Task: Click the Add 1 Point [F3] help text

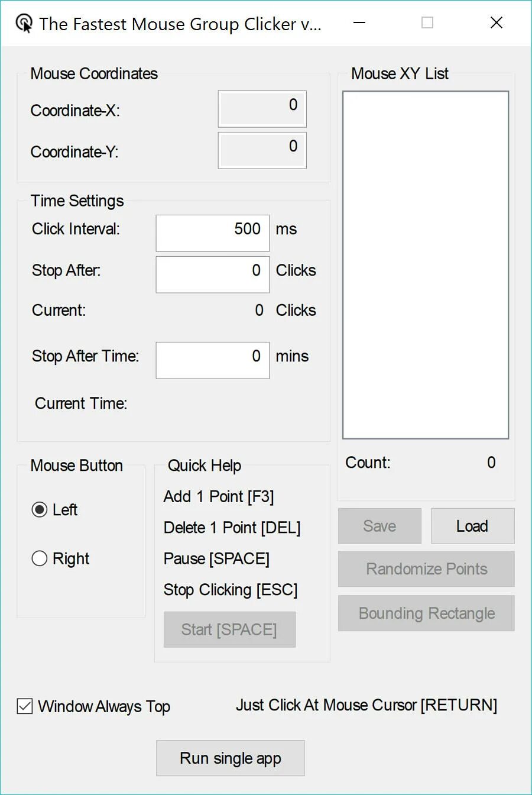Action: (x=219, y=496)
